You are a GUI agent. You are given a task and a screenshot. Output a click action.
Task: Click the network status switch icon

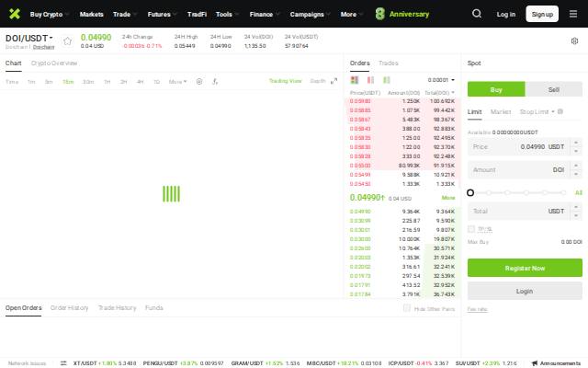(x=63, y=362)
